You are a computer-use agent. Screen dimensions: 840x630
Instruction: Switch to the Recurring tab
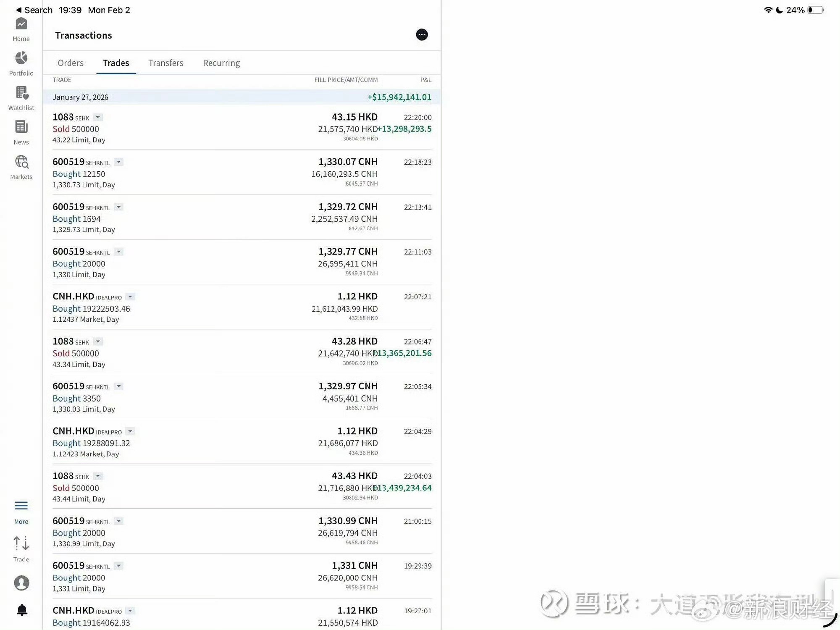point(221,63)
